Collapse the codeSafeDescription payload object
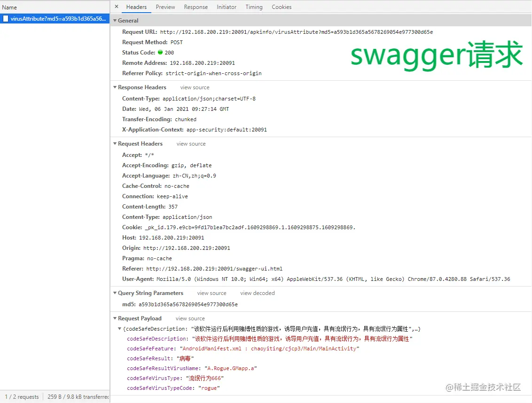The image size is (532, 403). pyautogui.click(x=119, y=329)
